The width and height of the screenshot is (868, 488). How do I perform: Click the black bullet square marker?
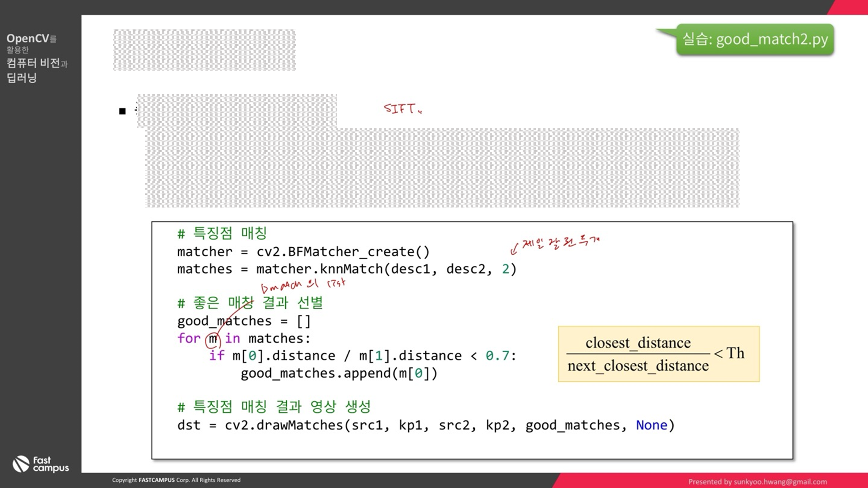pyautogui.click(x=122, y=111)
